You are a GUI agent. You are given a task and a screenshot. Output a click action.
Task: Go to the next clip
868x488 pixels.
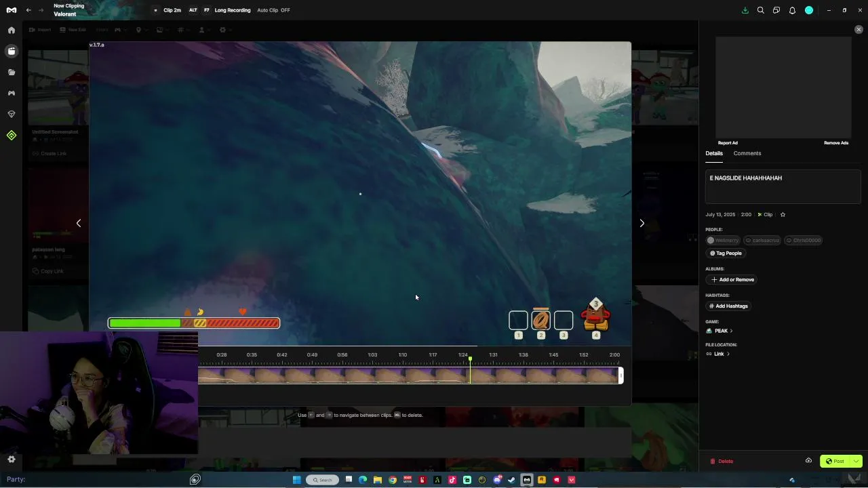click(642, 223)
